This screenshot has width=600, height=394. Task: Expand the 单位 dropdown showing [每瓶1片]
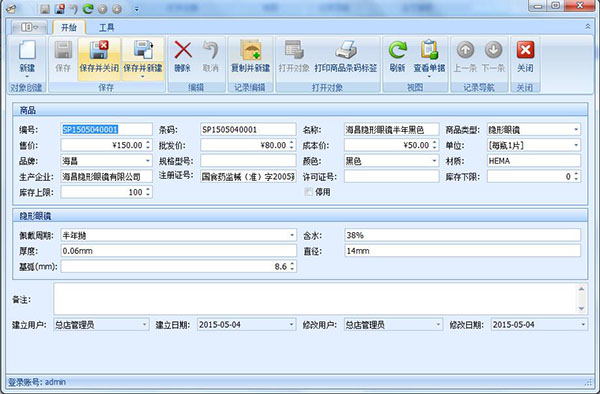tap(576, 145)
